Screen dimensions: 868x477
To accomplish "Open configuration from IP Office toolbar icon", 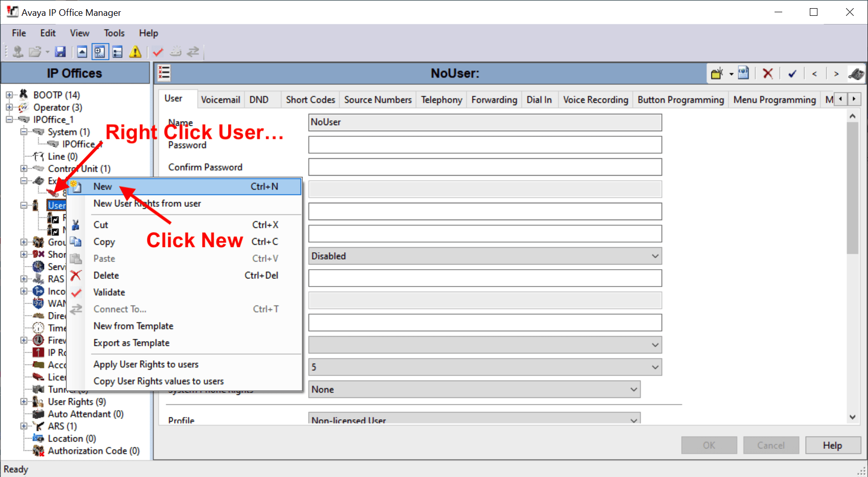I will (18, 52).
